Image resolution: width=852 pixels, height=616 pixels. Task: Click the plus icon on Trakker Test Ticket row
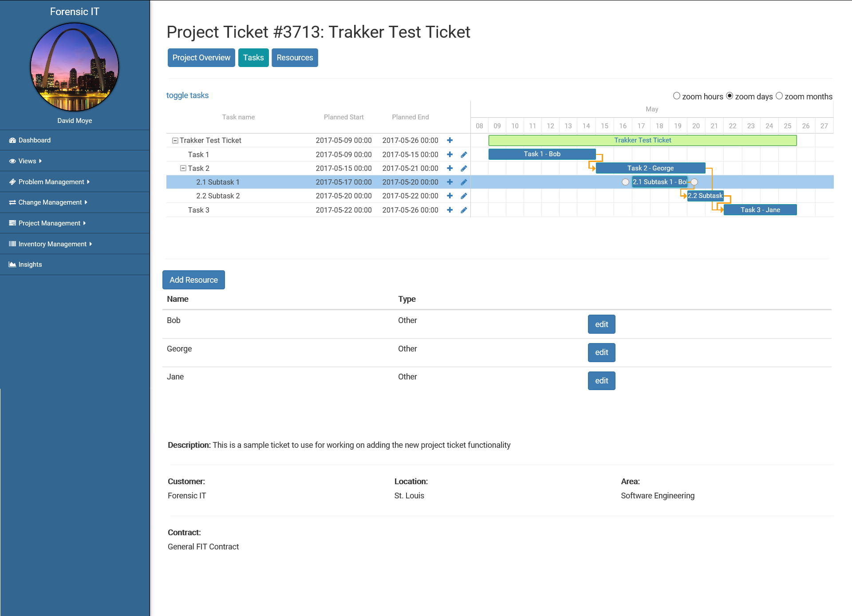pos(450,140)
